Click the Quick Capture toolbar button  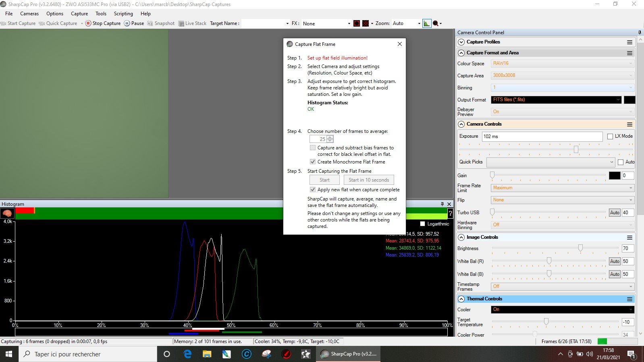(58, 23)
